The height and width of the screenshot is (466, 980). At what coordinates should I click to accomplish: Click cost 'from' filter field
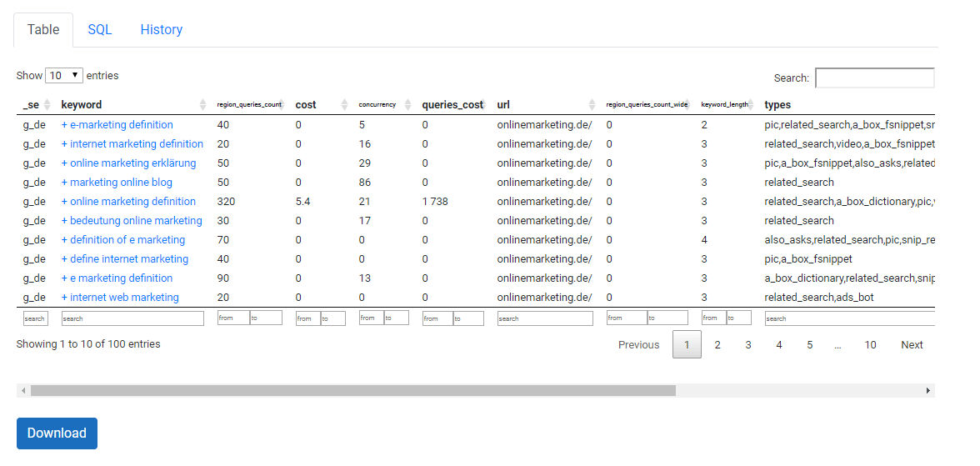[308, 318]
